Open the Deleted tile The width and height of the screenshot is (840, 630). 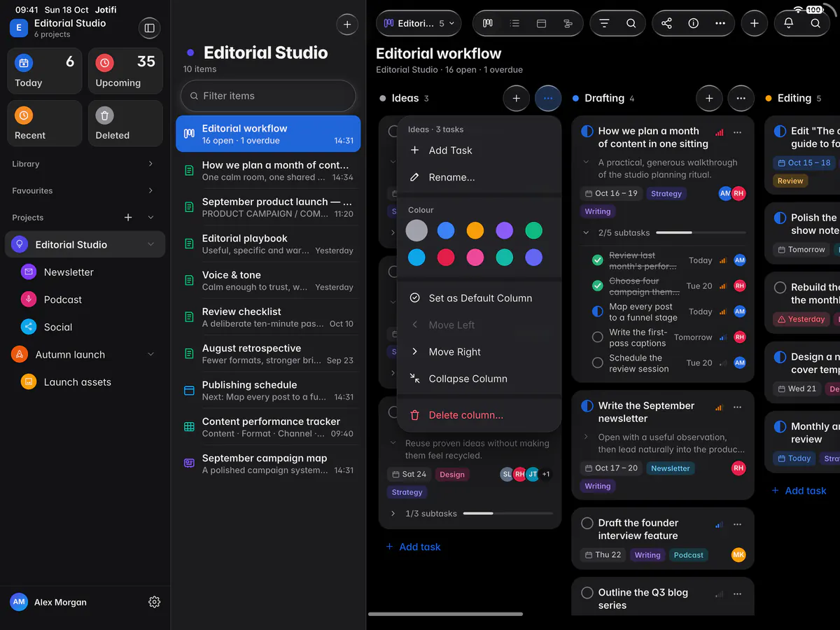tap(125, 123)
